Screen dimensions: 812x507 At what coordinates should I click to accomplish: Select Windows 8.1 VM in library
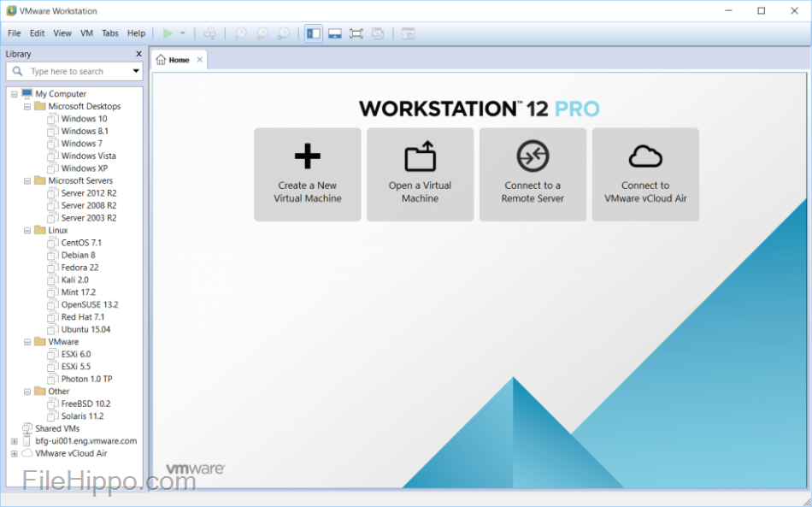pos(85,131)
